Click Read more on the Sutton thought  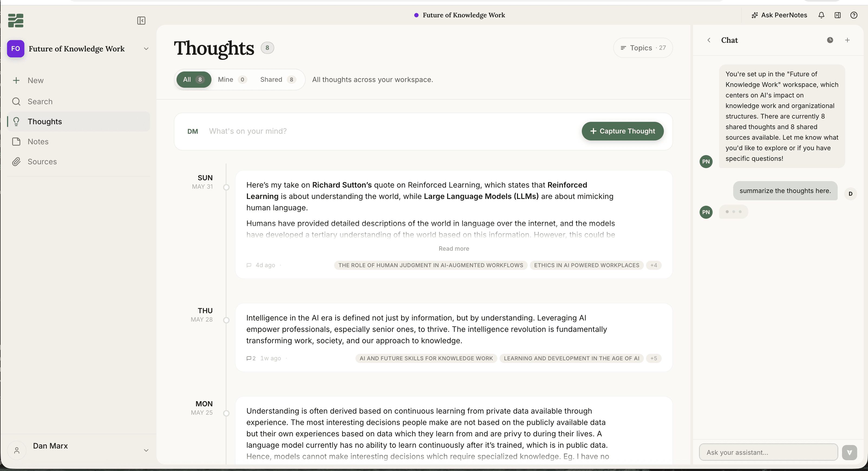click(453, 248)
